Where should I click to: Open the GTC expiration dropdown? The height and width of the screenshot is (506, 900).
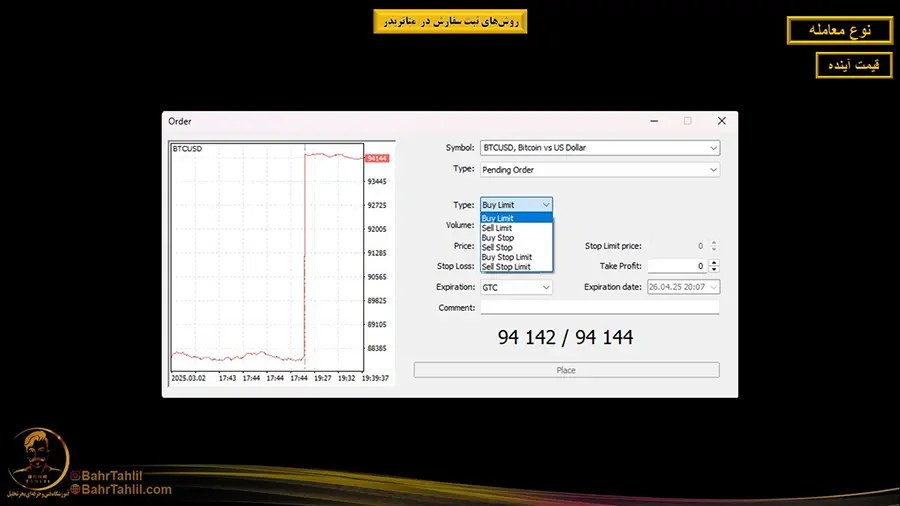pos(516,287)
